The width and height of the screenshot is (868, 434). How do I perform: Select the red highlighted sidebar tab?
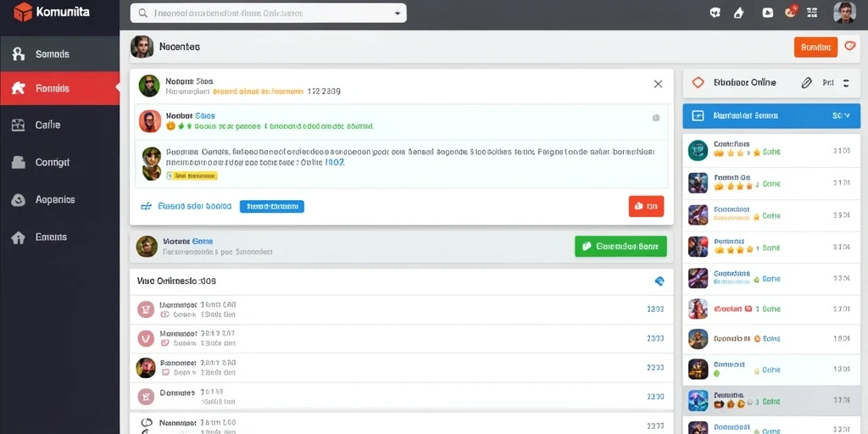click(x=60, y=88)
